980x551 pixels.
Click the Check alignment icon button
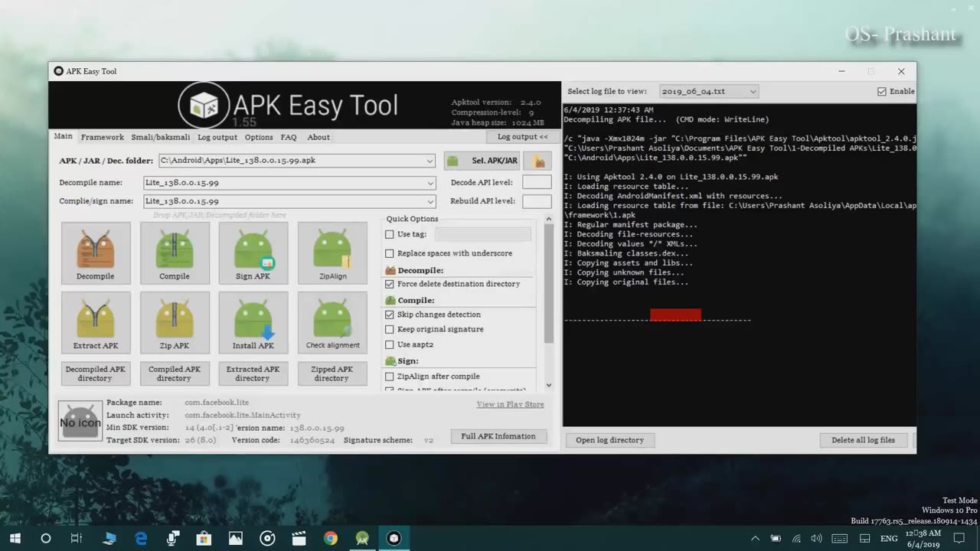pos(332,322)
